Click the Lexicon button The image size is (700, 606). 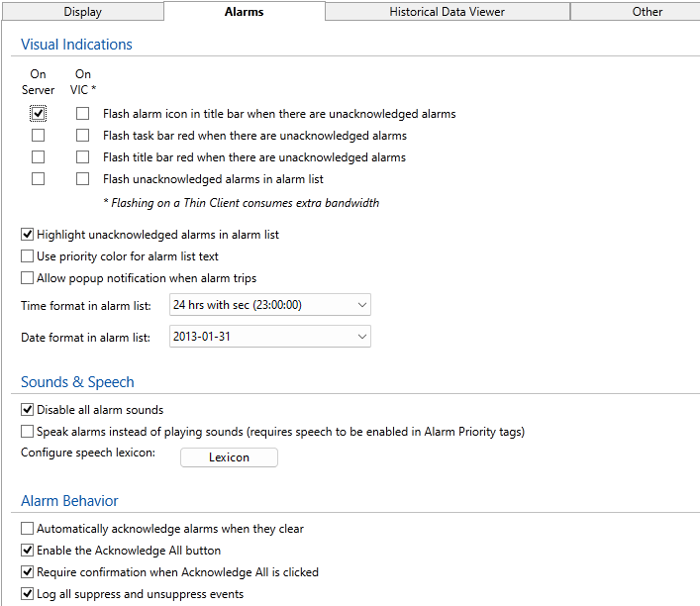[229, 457]
